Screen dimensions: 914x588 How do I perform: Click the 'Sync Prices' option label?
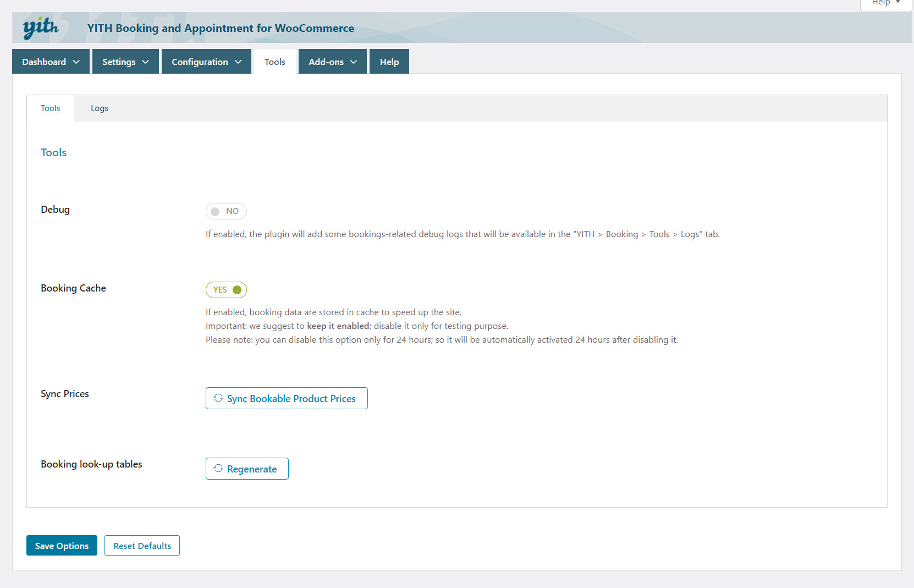click(65, 394)
